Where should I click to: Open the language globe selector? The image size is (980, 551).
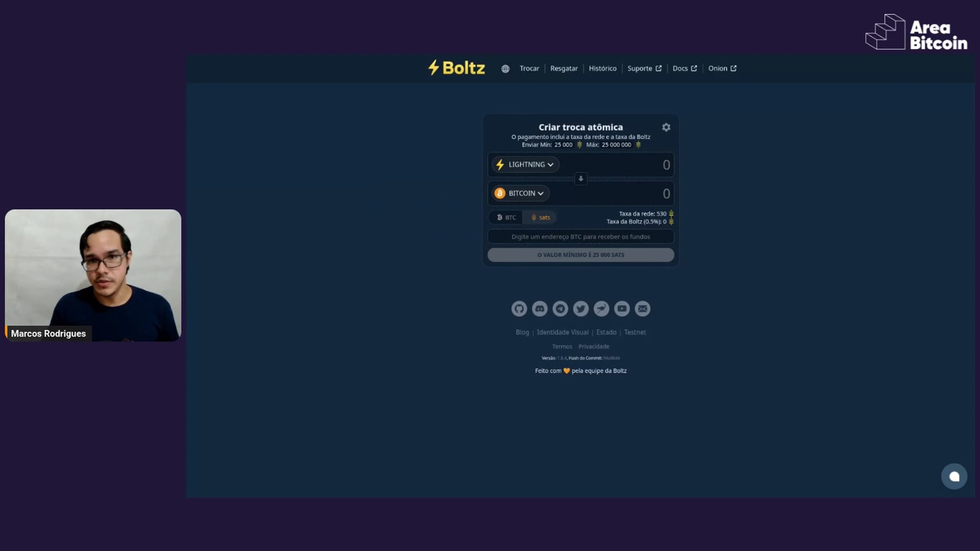click(505, 69)
